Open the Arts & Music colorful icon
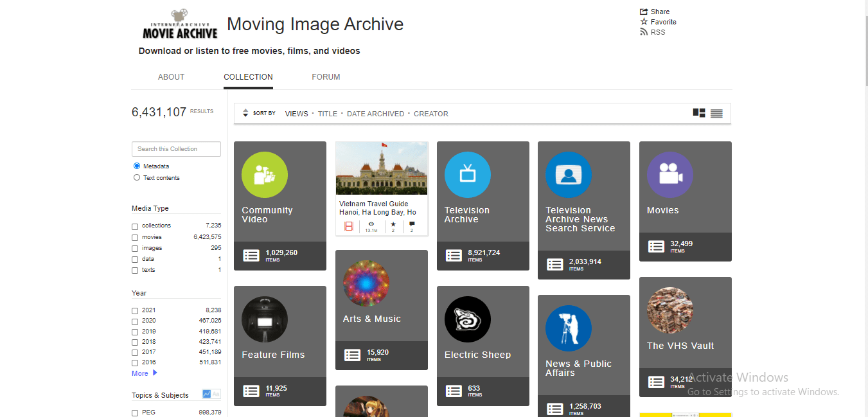868x417 pixels. pyautogui.click(x=366, y=283)
